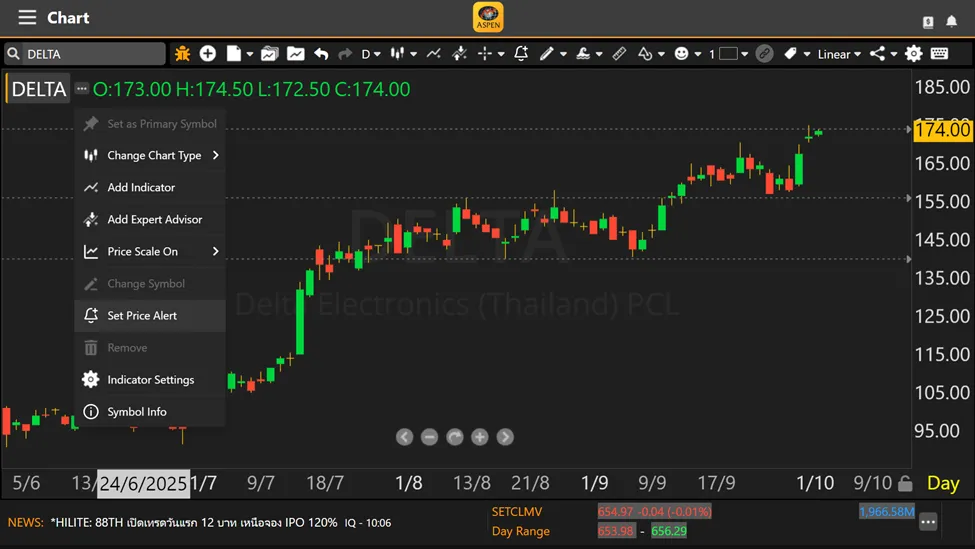Click the keyboard icon in toolbar
975x549 pixels.
940,54
